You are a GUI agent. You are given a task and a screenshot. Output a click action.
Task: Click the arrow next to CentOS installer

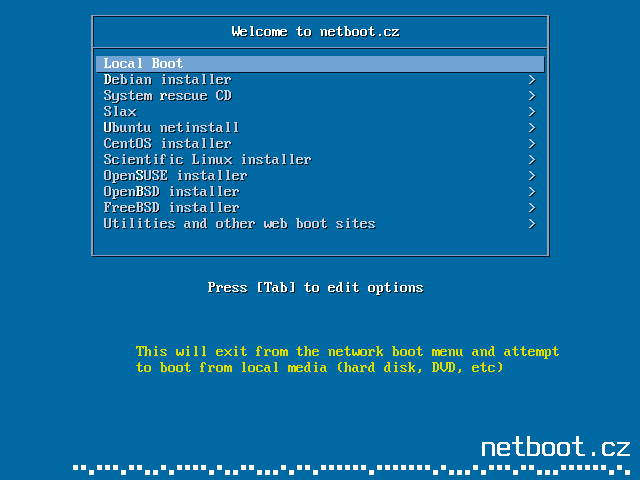(x=532, y=144)
